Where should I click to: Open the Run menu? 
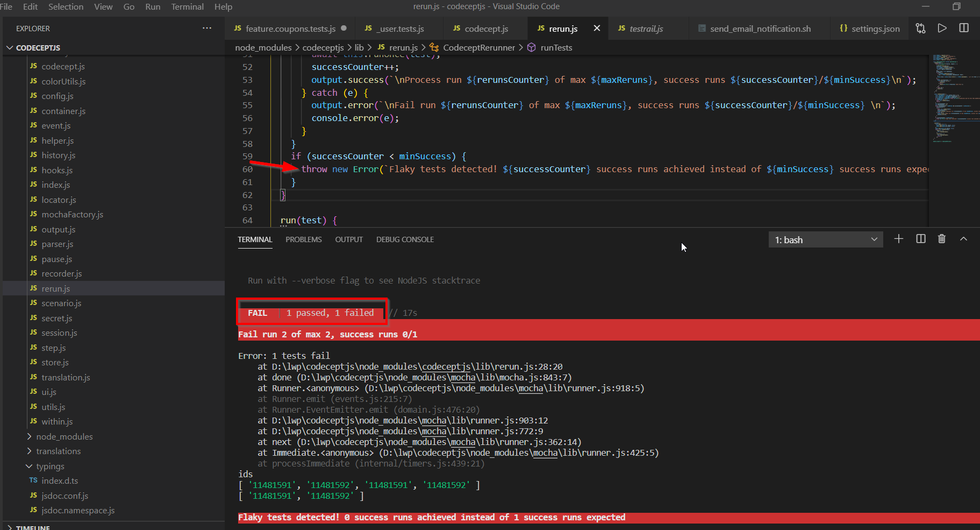pyautogui.click(x=153, y=6)
